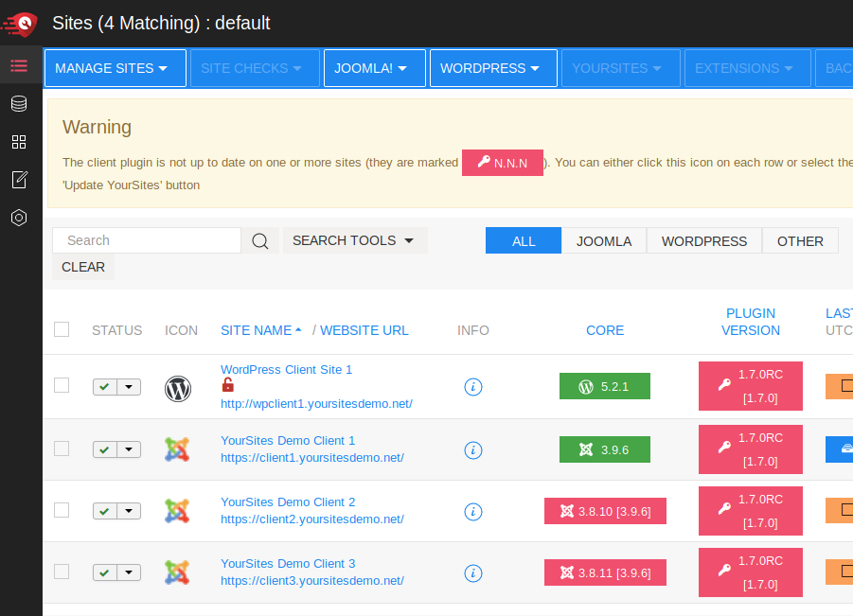Open status dropdown arrow for YourSites Demo Client 2
The width and height of the screenshot is (853, 616).
pyautogui.click(x=129, y=511)
